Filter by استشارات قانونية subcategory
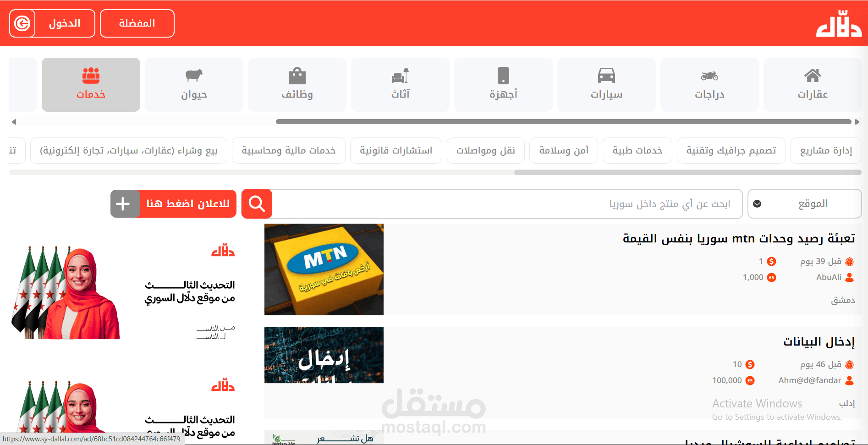Viewport: 868px width, 445px height. tap(396, 150)
